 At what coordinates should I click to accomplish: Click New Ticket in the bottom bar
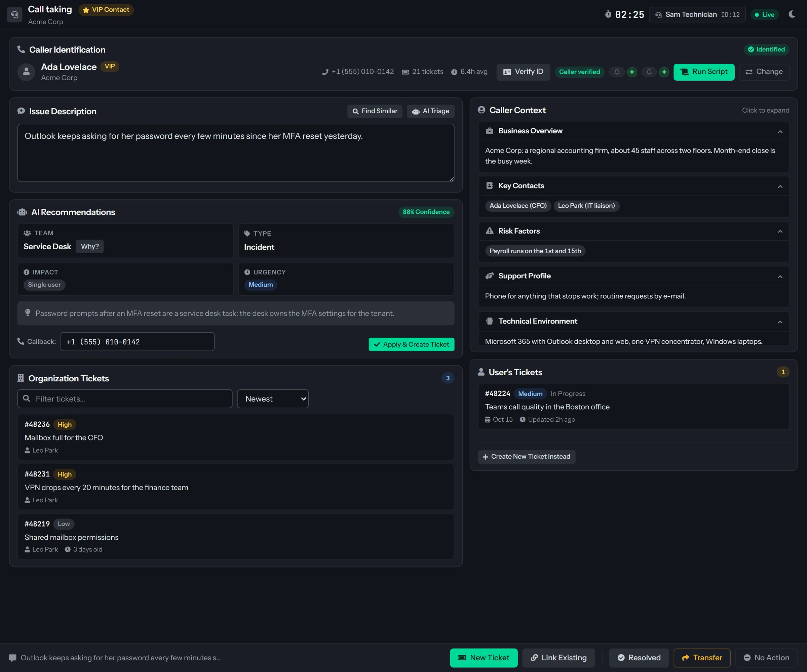point(484,658)
